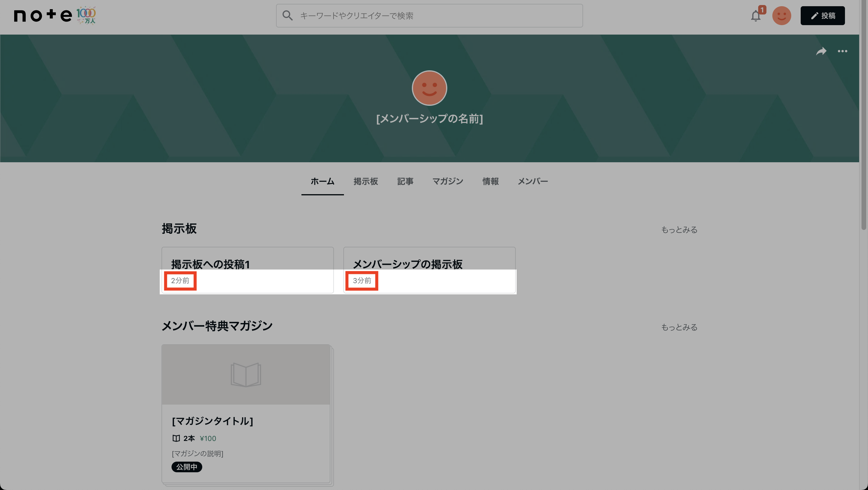Open the user avatar menu in header
Screen dimensions: 868x490
(781, 15)
